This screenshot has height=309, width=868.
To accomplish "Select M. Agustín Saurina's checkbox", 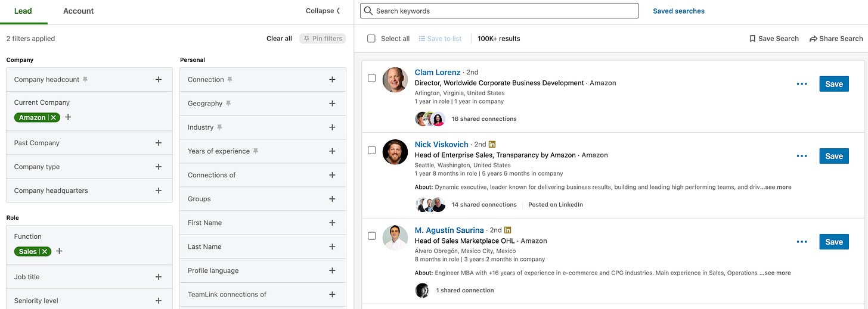I will click(371, 236).
